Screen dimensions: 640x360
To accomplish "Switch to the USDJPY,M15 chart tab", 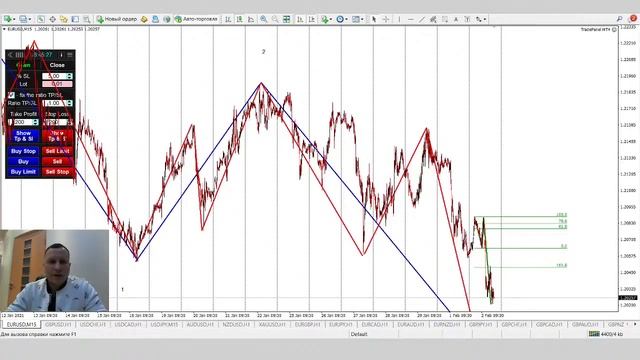I will [x=163, y=324].
